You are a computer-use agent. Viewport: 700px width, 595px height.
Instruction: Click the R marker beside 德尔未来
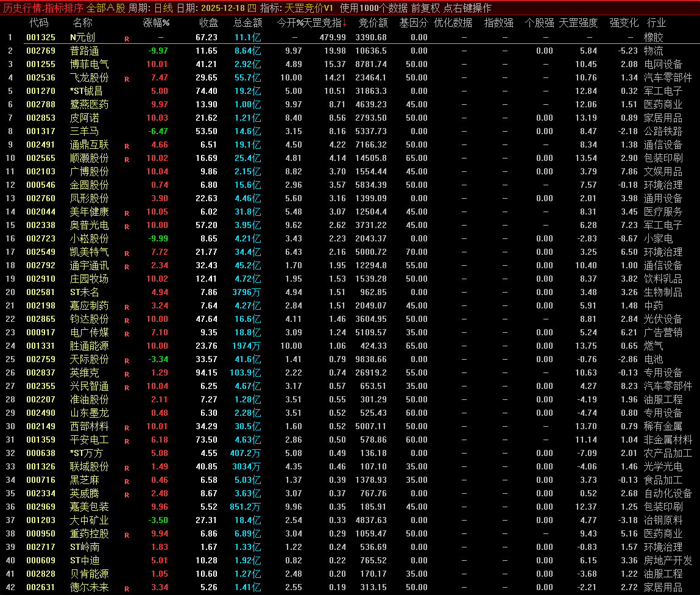click(127, 588)
